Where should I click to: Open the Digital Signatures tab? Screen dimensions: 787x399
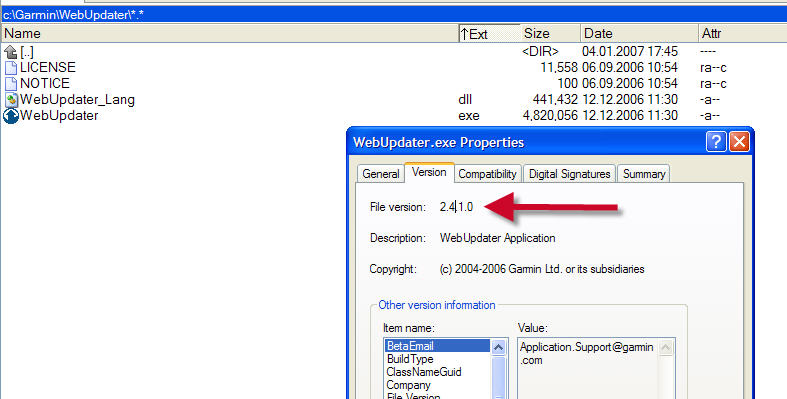569,174
